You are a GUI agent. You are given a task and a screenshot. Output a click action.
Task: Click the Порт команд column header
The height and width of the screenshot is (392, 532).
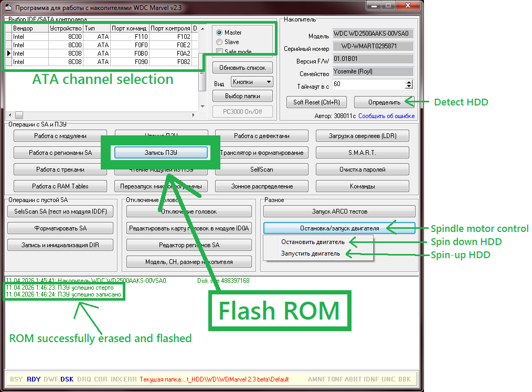[130, 28]
